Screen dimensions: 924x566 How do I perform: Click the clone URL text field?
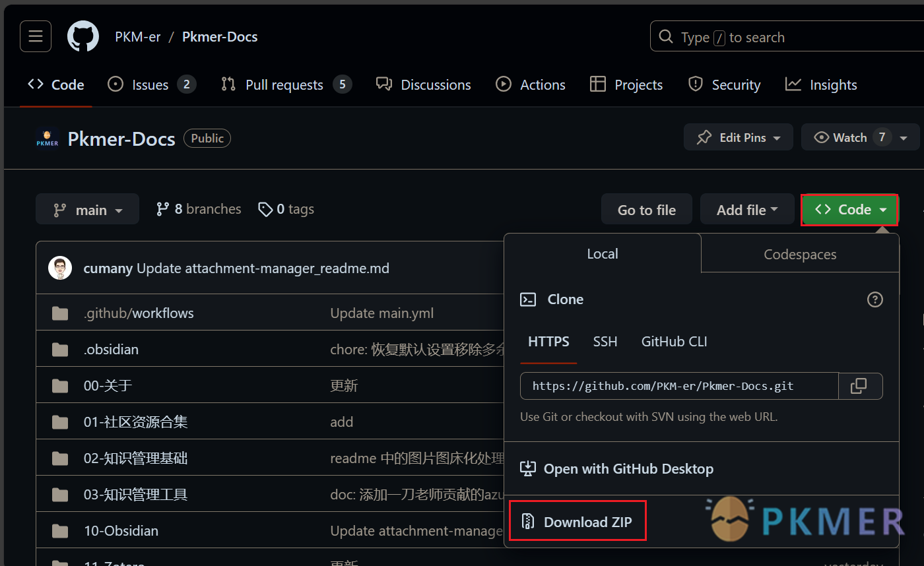[x=679, y=386]
